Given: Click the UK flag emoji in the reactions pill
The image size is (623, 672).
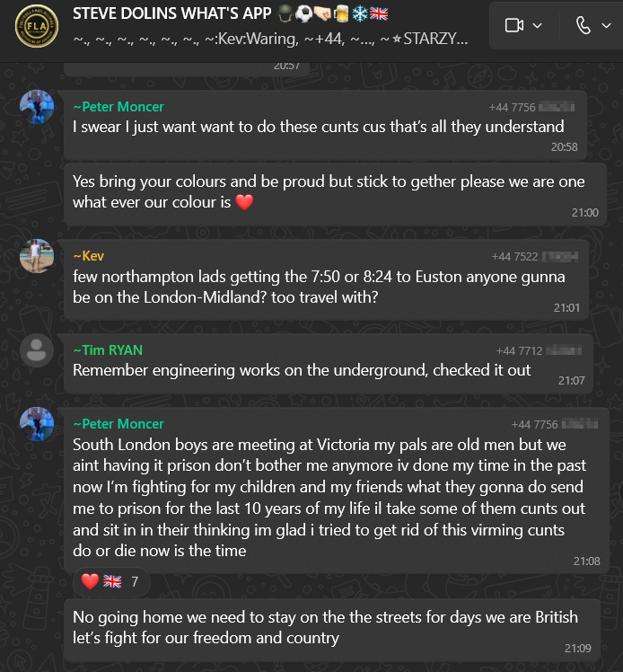Looking at the screenshot, I should 112,581.
